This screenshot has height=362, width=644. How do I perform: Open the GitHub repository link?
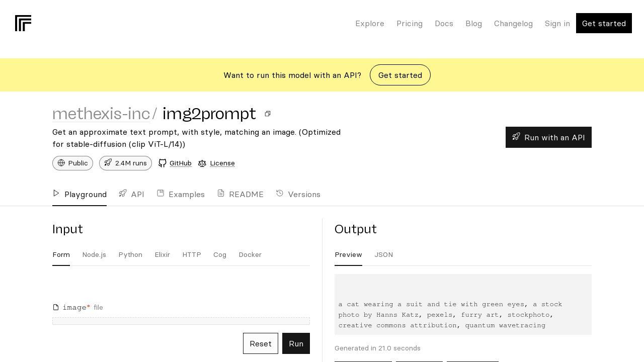tap(180, 163)
